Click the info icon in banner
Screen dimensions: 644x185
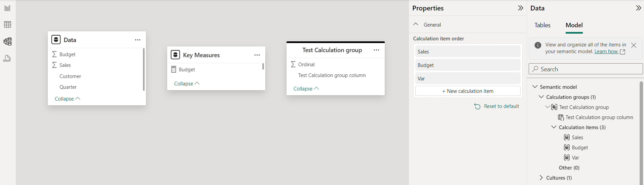[x=538, y=45]
